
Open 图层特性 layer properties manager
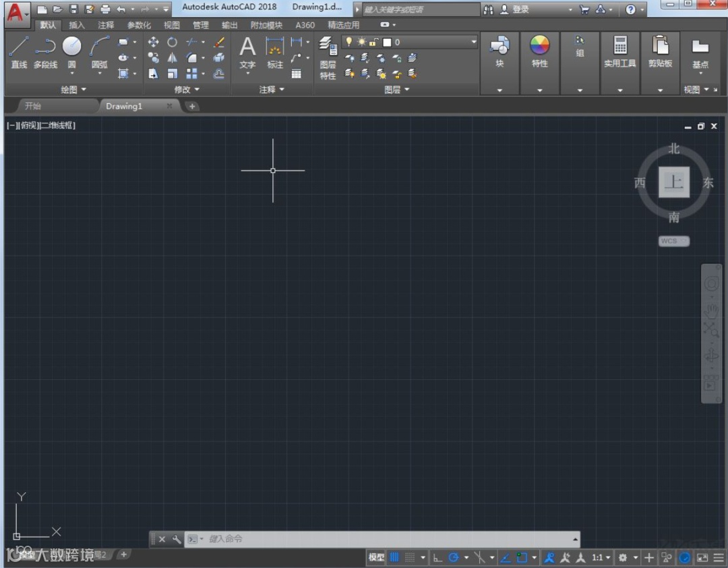[328, 58]
